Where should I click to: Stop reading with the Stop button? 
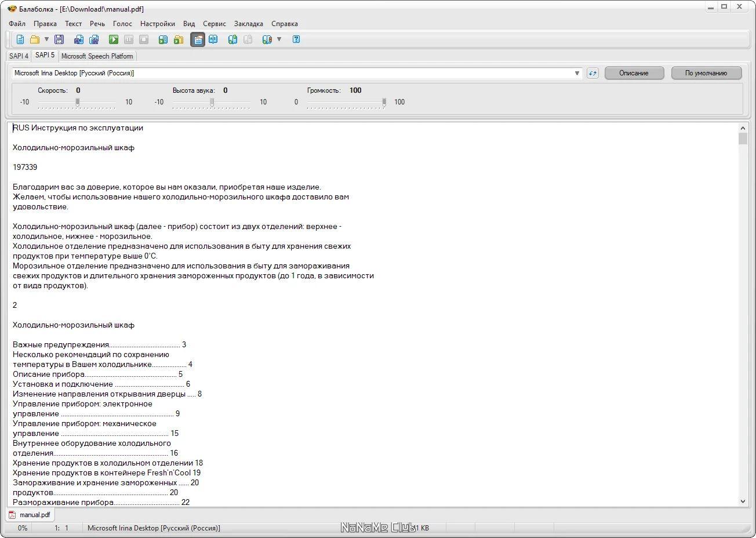tap(144, 39)
